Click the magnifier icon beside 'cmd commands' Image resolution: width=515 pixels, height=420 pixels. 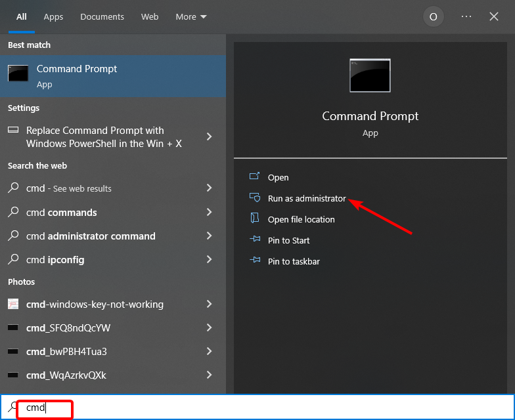(13, 211)
